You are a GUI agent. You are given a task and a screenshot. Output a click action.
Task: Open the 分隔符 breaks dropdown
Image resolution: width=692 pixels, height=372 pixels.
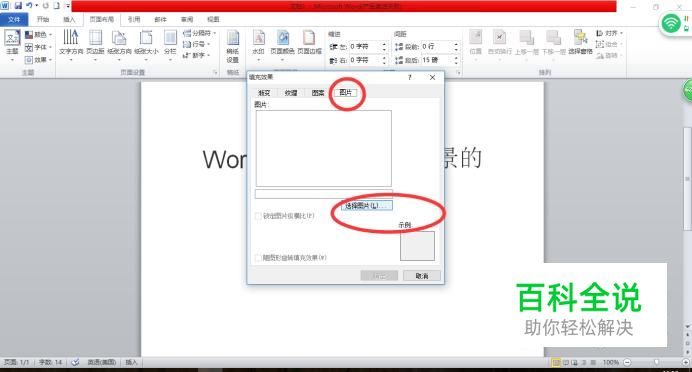(199, 33)
